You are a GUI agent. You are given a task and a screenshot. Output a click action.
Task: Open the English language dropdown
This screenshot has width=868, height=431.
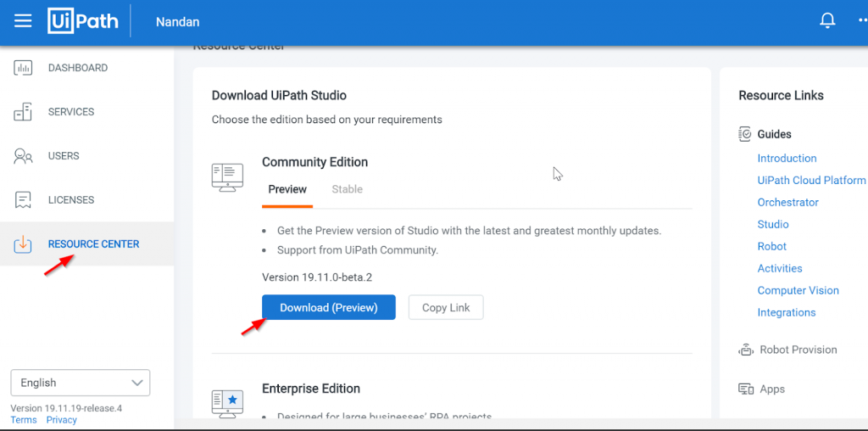pos(81,383)
